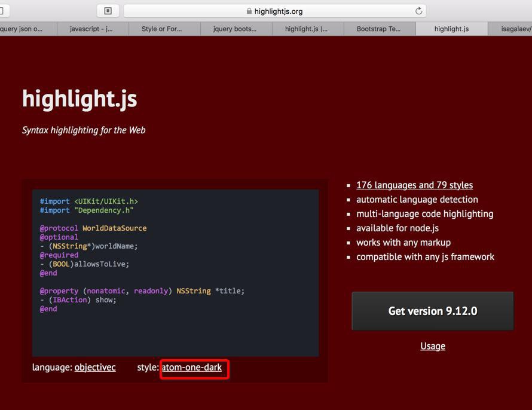Click the highlightjs.org address field
This screenshot has width=532, height=410.
(275, 11)
